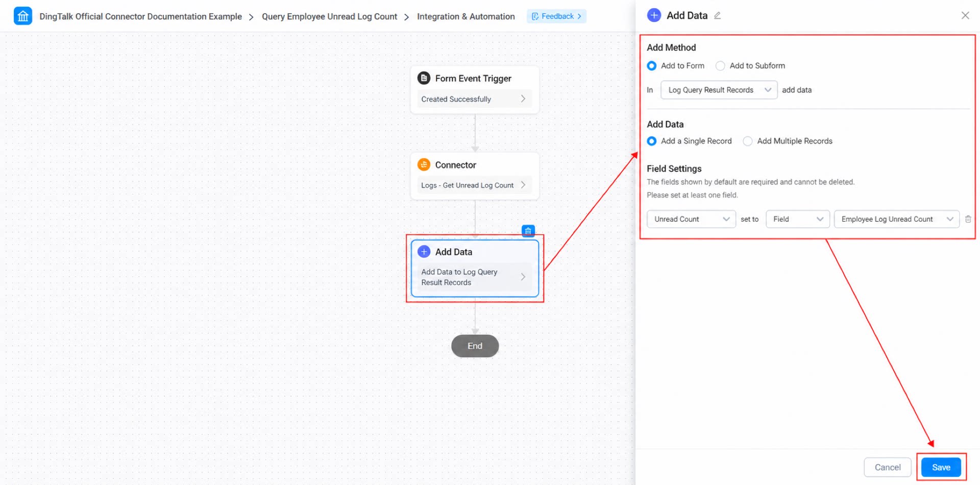Click the blue plus icon on Add Data node

(424, 252)
